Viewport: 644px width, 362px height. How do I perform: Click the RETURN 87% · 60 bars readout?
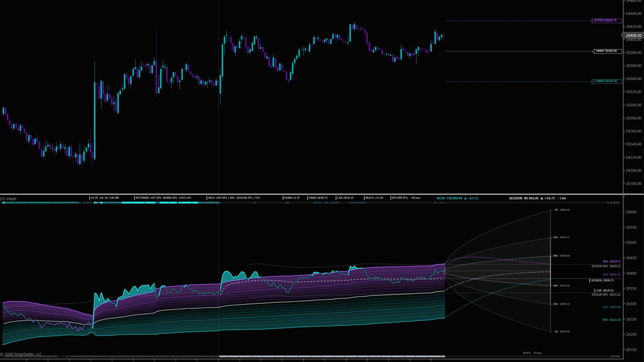[x=406, y=198]
